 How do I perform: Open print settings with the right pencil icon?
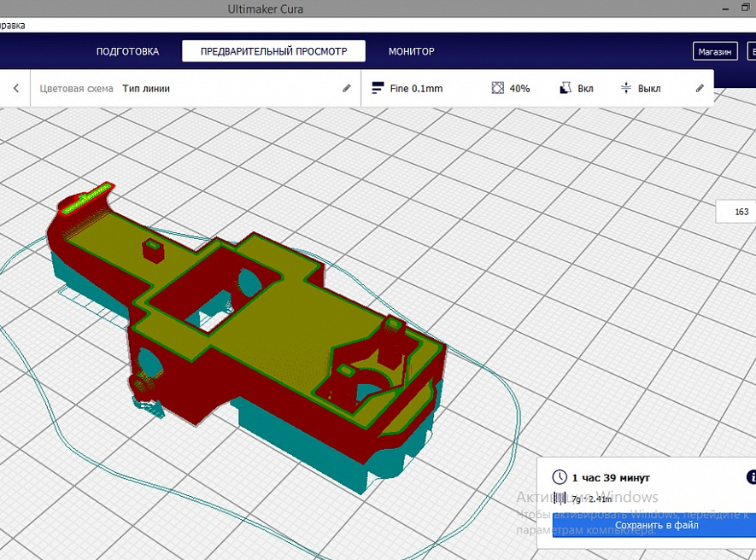point(700,88)
